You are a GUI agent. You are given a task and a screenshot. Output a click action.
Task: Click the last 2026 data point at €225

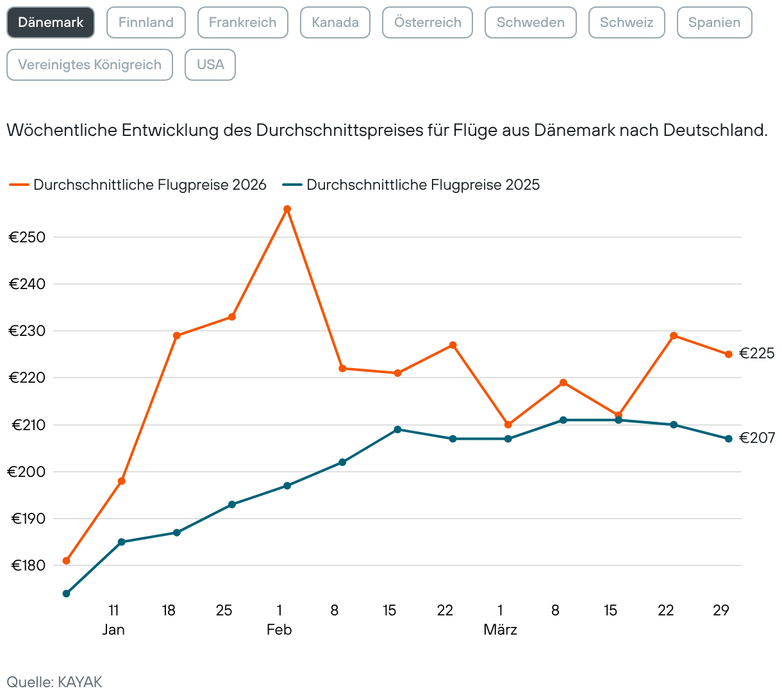pos(729,354)
